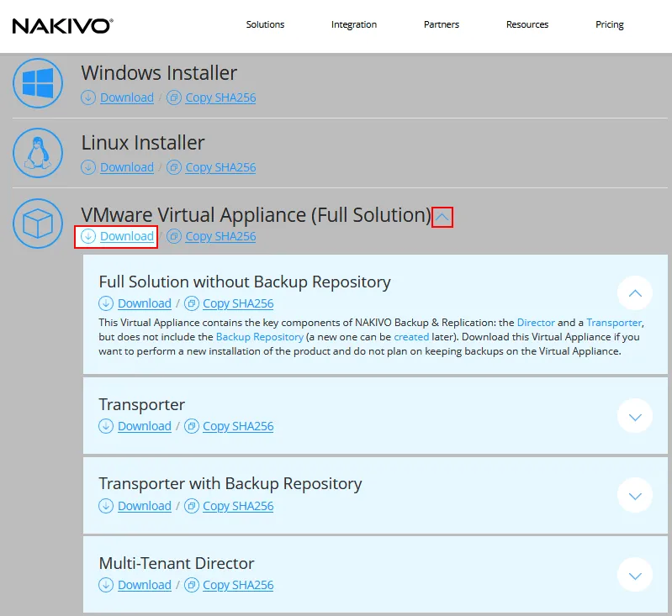
Task: Click the Windows Installer logo icon
Action: click(x=38, y=83)
